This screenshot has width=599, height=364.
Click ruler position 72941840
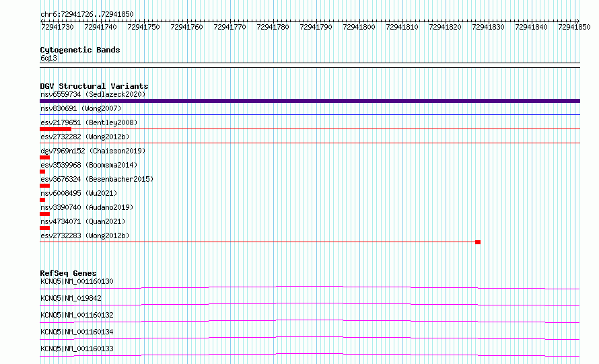click(x=532, y=27)
